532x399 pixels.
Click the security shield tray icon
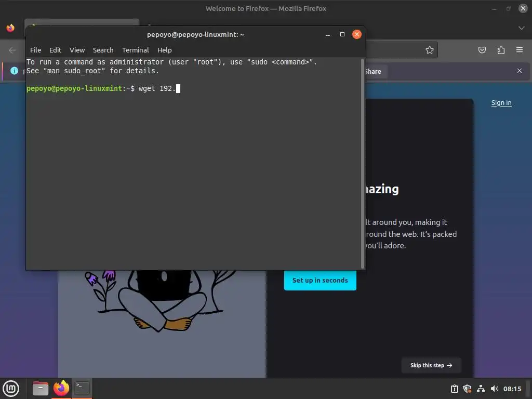tap(467, 389)
